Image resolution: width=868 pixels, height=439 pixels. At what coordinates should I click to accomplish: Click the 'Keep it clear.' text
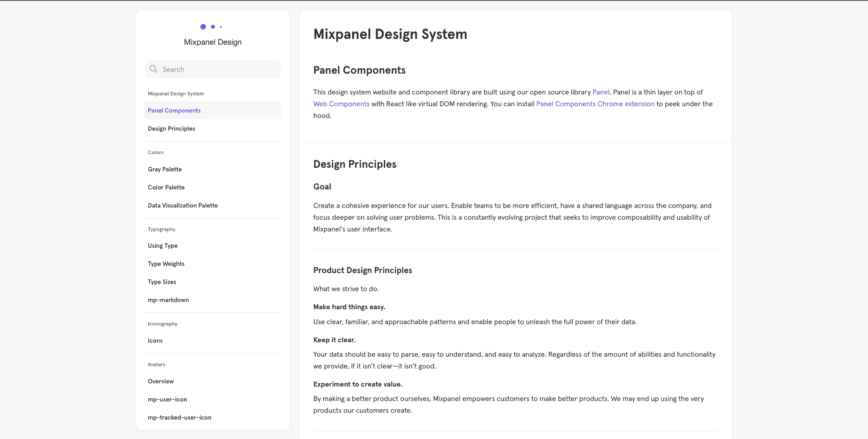pyautogui.click(x=335, y=340)
